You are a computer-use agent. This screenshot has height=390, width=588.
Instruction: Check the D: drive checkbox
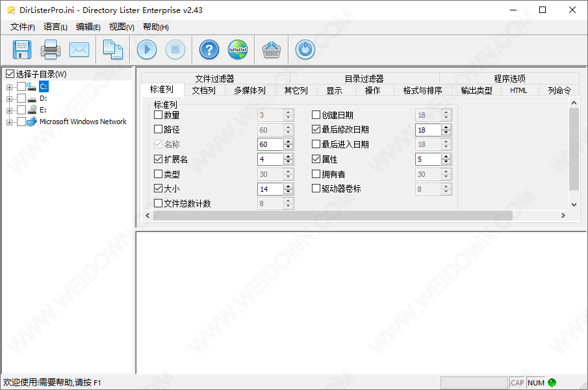(21, 98)
